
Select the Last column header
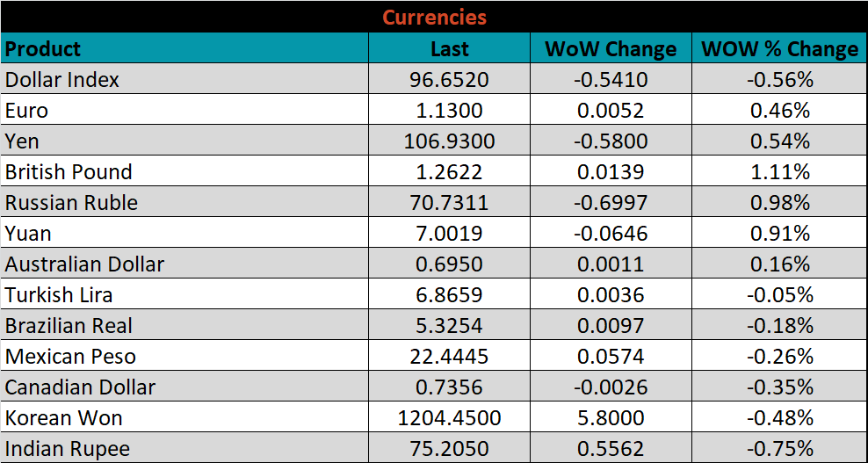[449, 49]
